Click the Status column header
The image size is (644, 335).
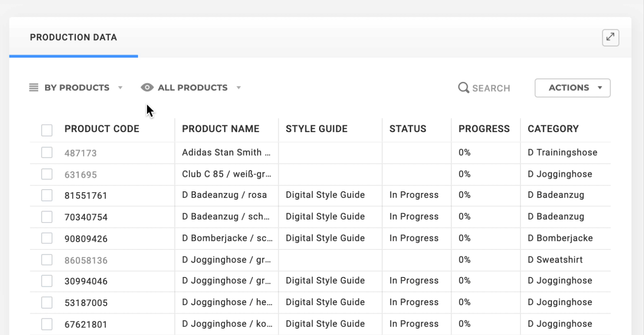point(408,129)
